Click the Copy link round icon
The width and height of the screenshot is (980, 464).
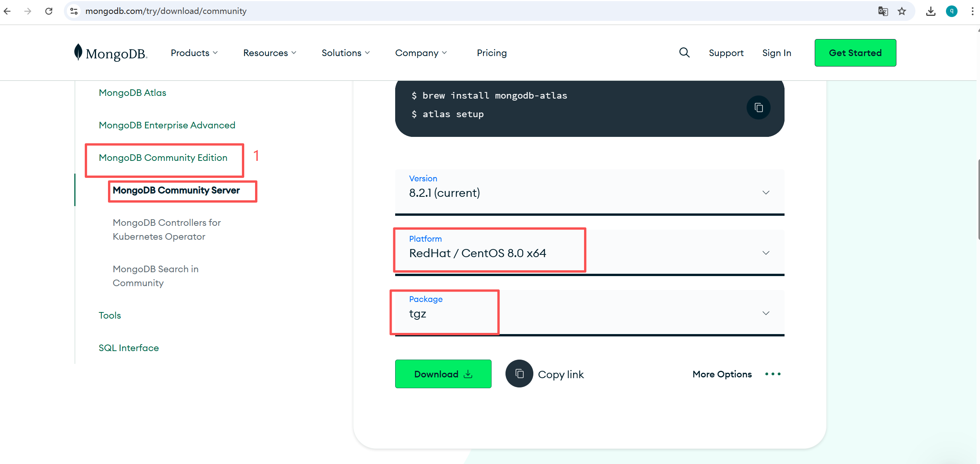519,374
